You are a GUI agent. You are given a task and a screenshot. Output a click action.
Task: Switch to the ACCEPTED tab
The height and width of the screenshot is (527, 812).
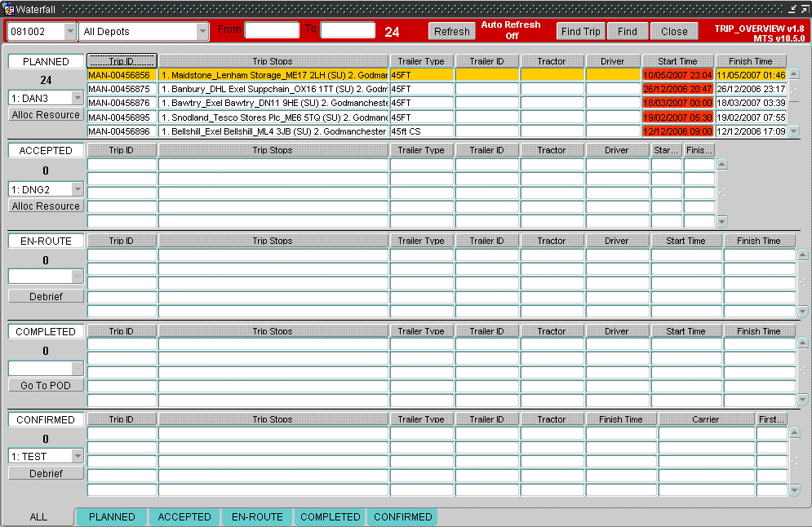pos(184,516)
